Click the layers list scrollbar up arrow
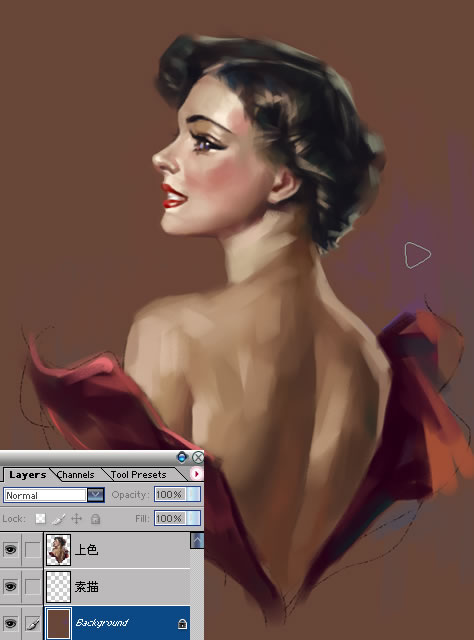This screenshot has width=474, height=640. tap(197, 540)
